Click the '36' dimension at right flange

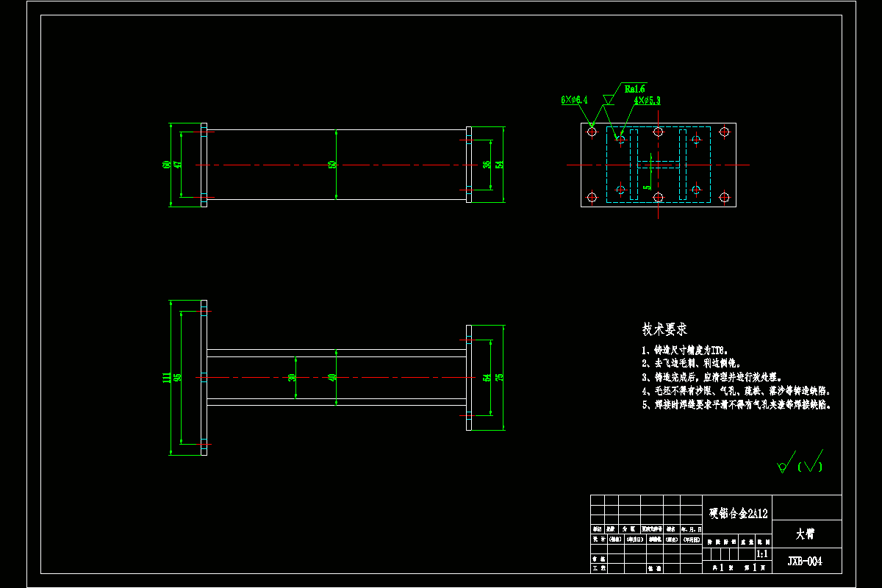point(487,165)
